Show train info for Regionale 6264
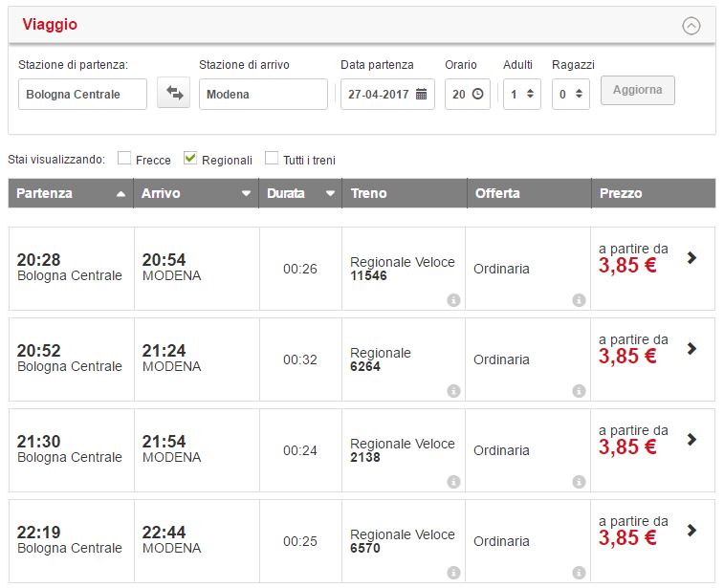 click(x=453, y=391)
